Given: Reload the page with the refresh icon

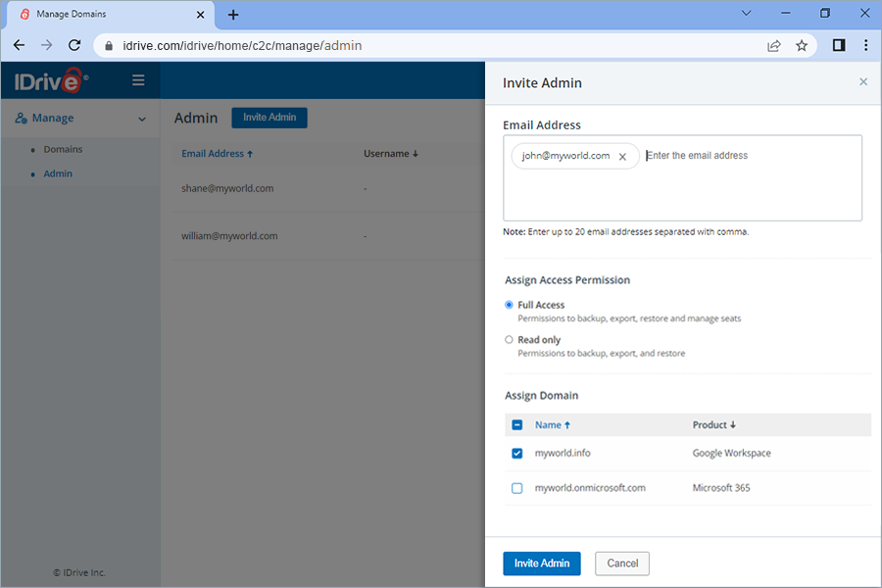Looking at the screenshot, I should (74, 46).
